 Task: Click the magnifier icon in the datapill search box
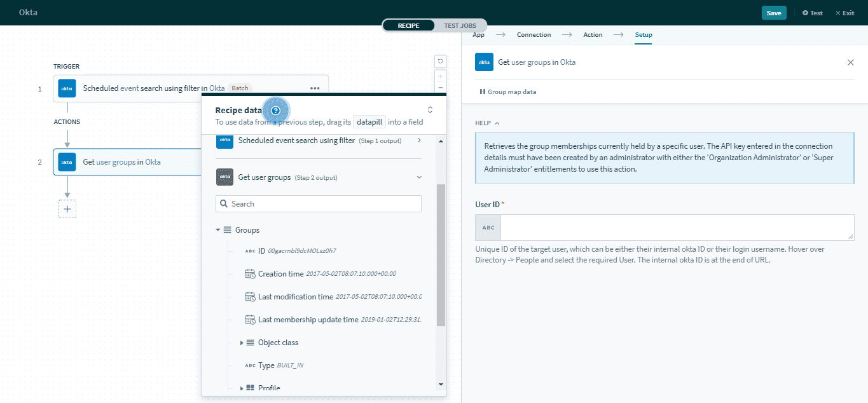223,203
